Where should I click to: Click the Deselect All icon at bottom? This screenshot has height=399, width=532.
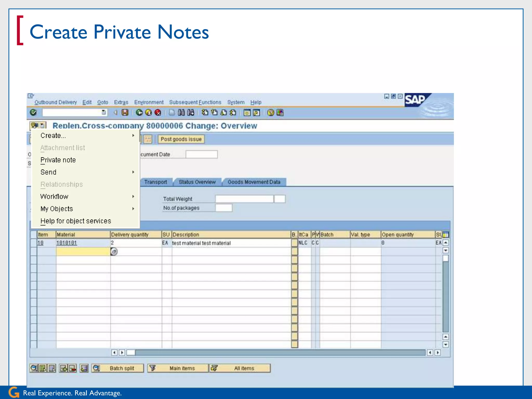[x=52, y=368]
